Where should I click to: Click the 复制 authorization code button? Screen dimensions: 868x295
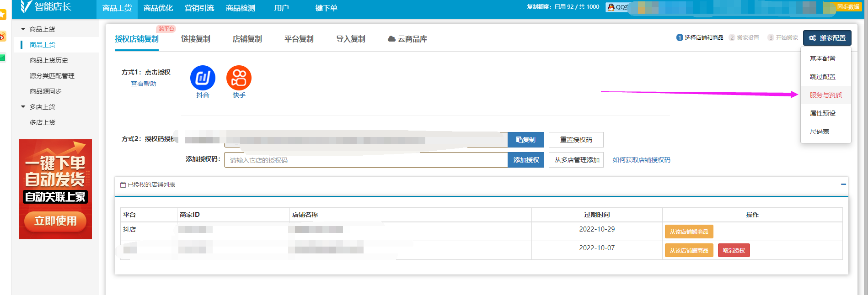[525, 140]
